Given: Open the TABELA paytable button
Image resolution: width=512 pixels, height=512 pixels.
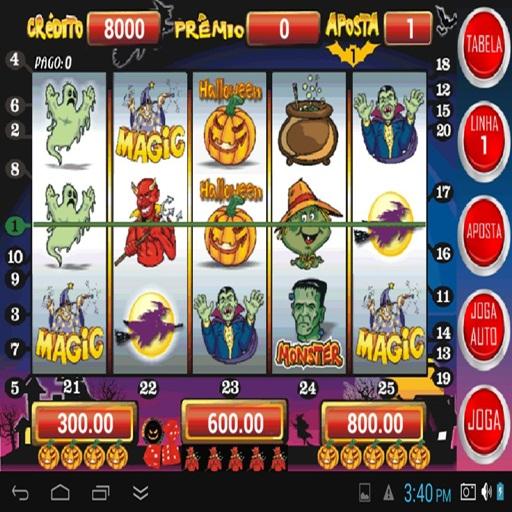Looking at the screenshot, I should point(484,46).
